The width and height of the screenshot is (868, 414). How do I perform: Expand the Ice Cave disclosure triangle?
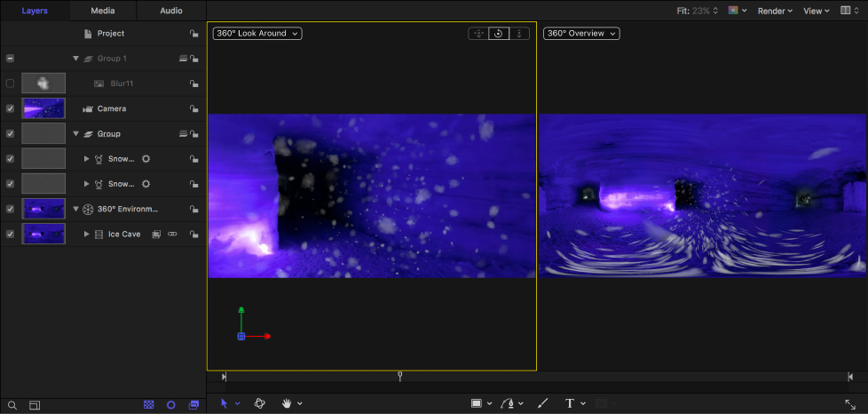tap(86, 235)
